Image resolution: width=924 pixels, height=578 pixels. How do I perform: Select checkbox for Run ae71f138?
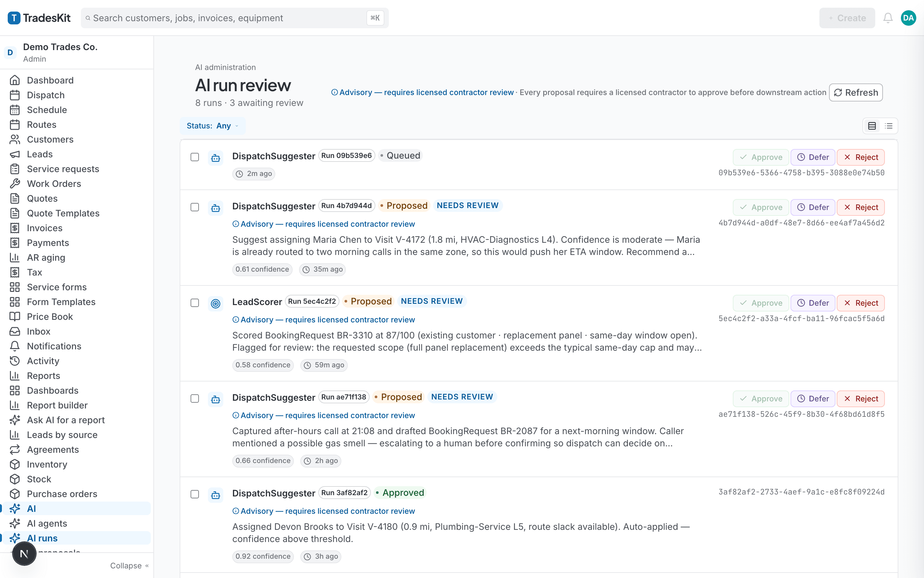tap(195, 398)
